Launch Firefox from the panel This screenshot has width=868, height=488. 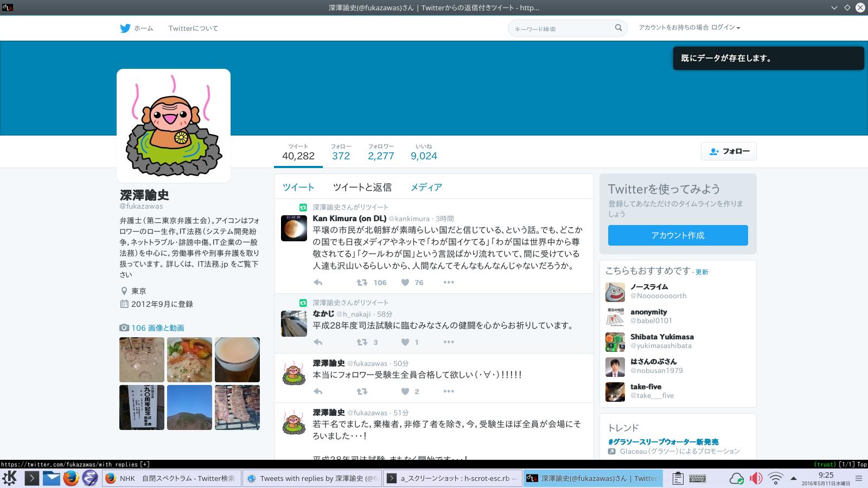[x=71, y=478]
